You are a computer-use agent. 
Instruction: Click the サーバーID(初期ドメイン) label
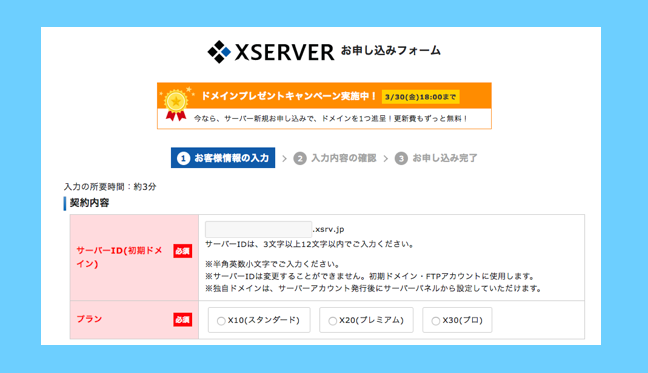119,257
